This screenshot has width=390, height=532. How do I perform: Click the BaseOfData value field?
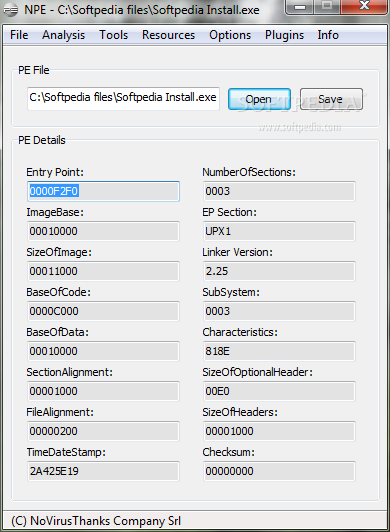point(103,351)
